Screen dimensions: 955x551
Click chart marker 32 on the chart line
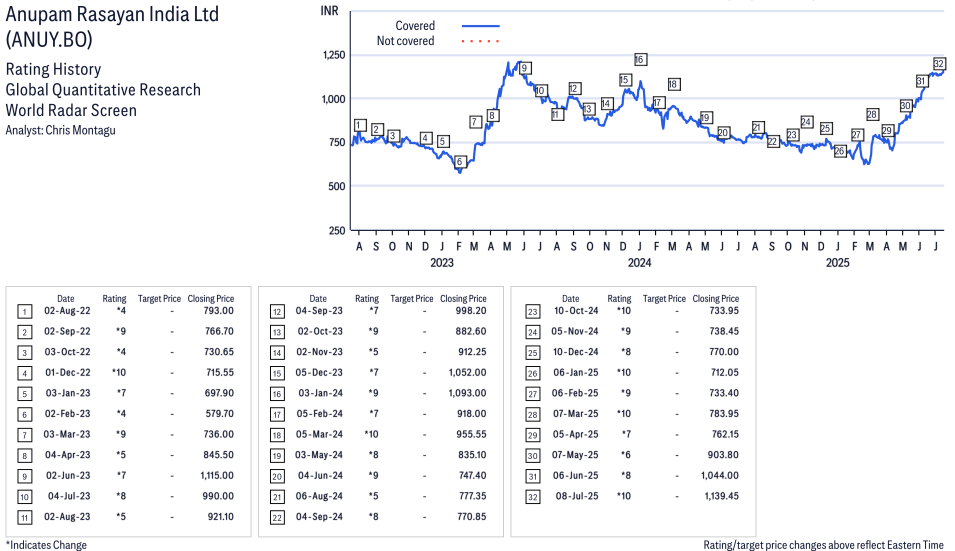[939, 64]
